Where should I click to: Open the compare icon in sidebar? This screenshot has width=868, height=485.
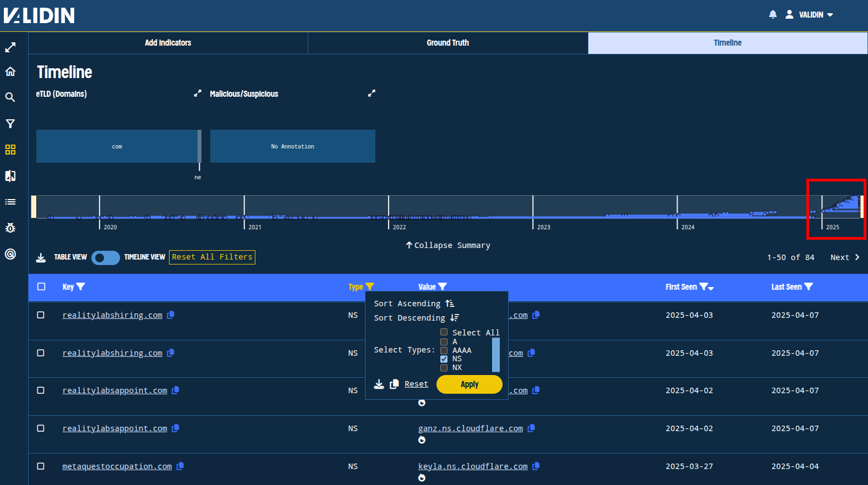pyautogui.click(x=10, y=176)
